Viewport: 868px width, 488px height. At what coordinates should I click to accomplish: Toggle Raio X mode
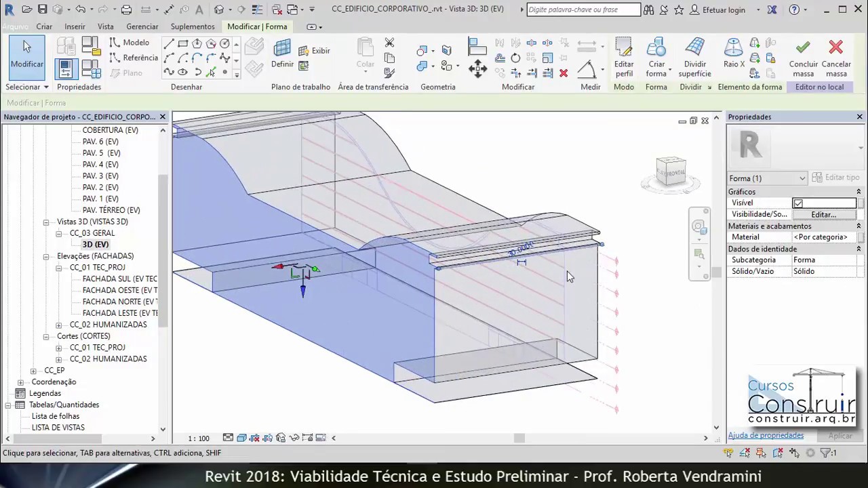734,54
